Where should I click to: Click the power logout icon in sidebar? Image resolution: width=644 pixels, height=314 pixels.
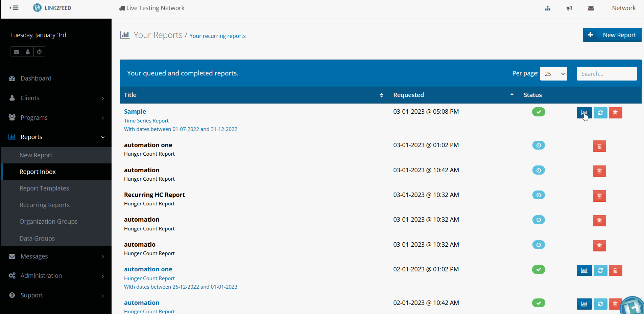[39, 51]
